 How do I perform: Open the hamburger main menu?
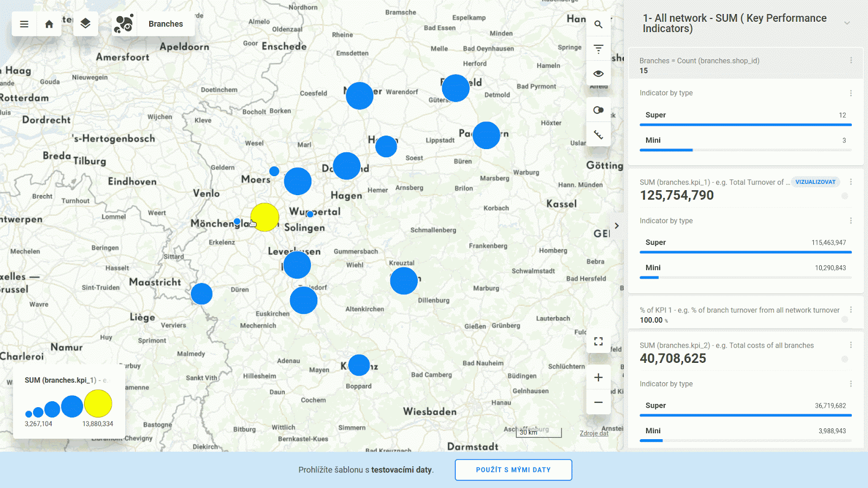coord(24,24)
